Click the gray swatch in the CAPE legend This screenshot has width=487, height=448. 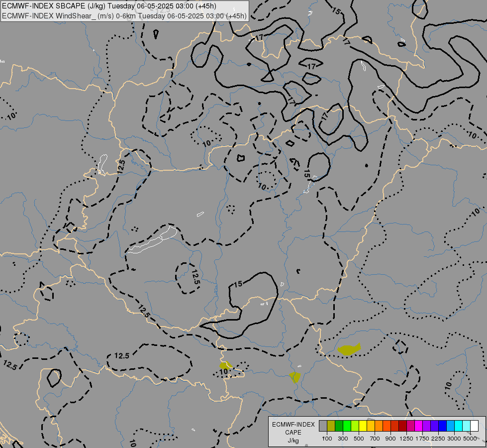click(323, 426)
